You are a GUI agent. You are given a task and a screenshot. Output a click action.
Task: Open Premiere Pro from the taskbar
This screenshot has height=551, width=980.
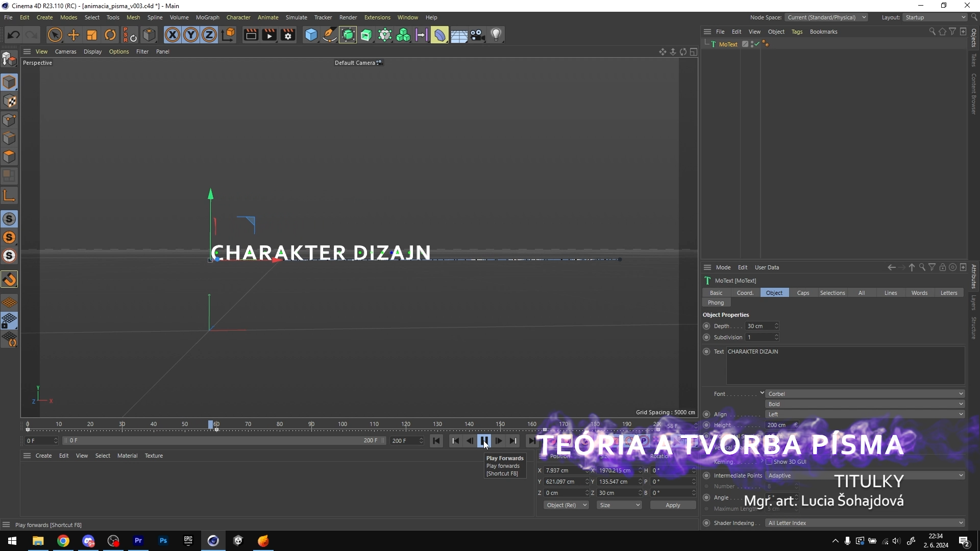point(138,541)
